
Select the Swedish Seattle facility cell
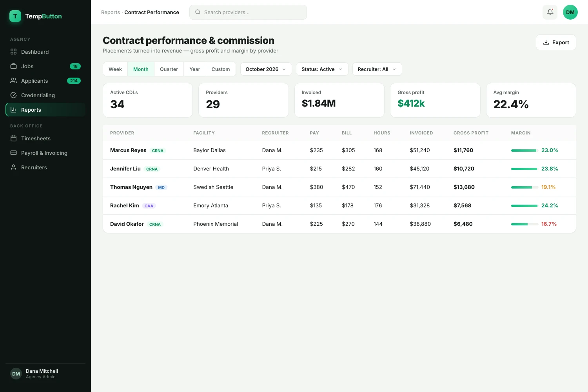coord(213,187)
